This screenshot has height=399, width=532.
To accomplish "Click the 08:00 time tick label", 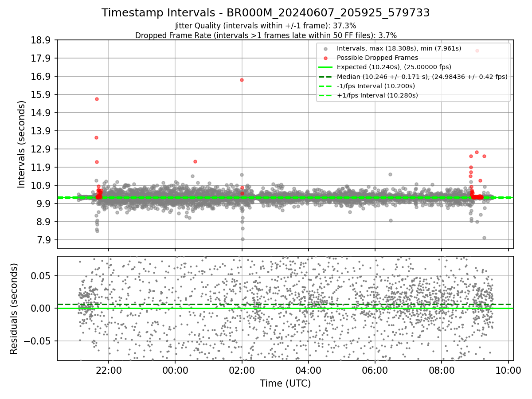I will 442,370.
